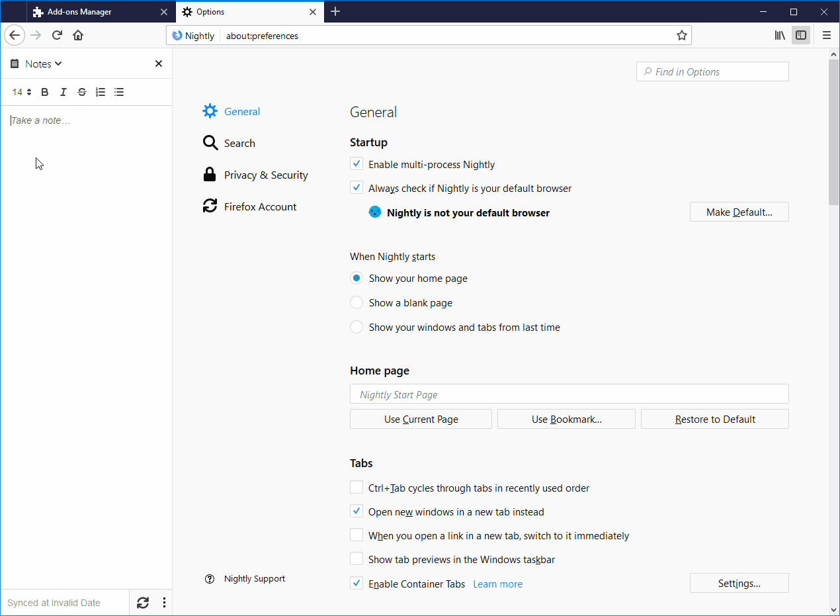Create a numbered list in Notes
The image size is (840, 616).
pos(100,92)
